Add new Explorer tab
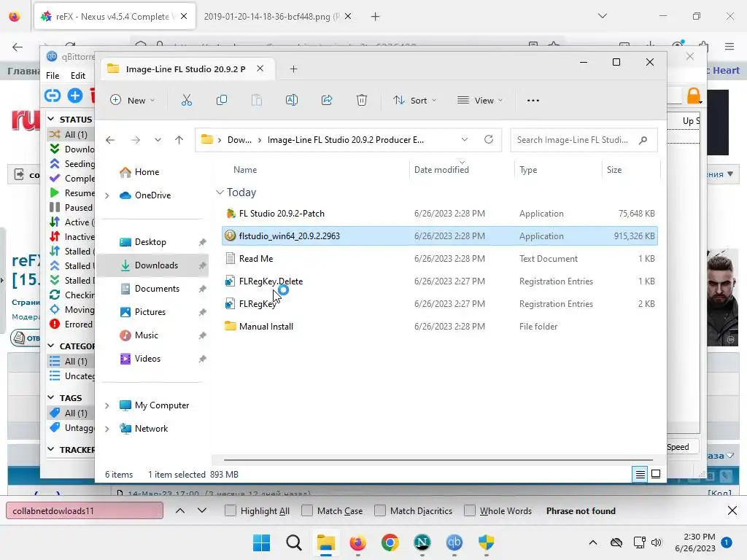 (x=293, y=69)
